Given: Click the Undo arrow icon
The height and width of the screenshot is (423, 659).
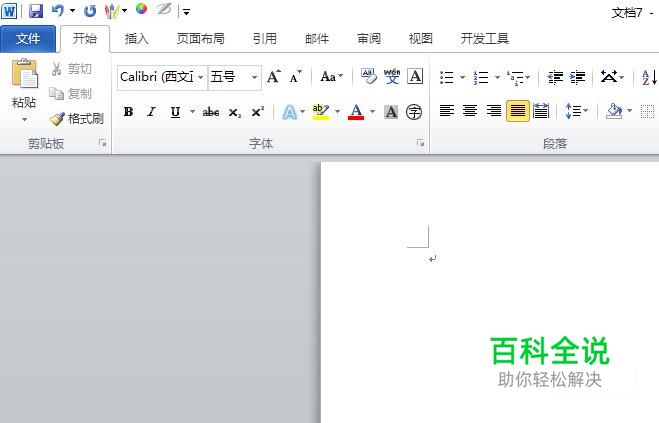Looking at the screenshot, I should click(x=58, y=11).
